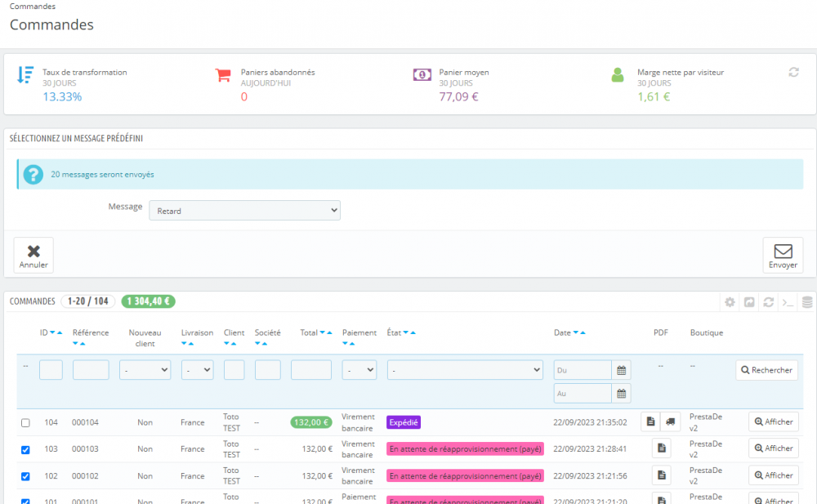Open the Message dropdown showing Retard
This screenshot has height=504, width=817.
(x=244, y=211)
